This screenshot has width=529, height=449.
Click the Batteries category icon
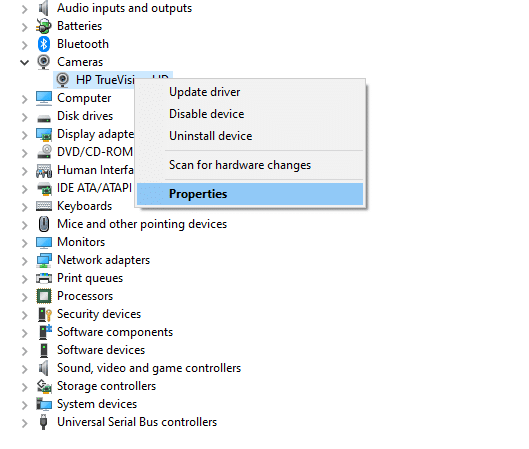(44, 26)
